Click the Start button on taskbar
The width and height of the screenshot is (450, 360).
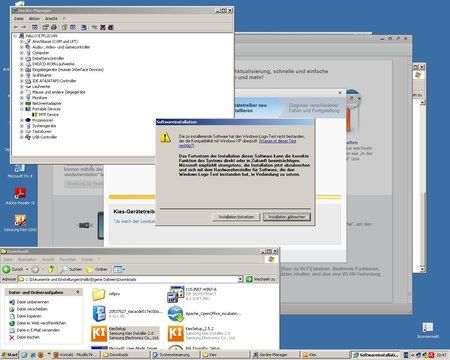(x=9, y=355)
